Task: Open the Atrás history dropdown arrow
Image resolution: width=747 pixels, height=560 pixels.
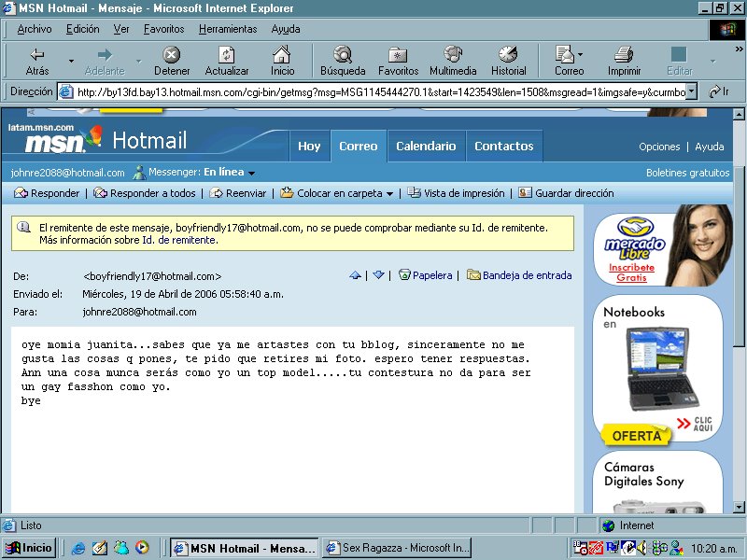Action: [72, 61]
